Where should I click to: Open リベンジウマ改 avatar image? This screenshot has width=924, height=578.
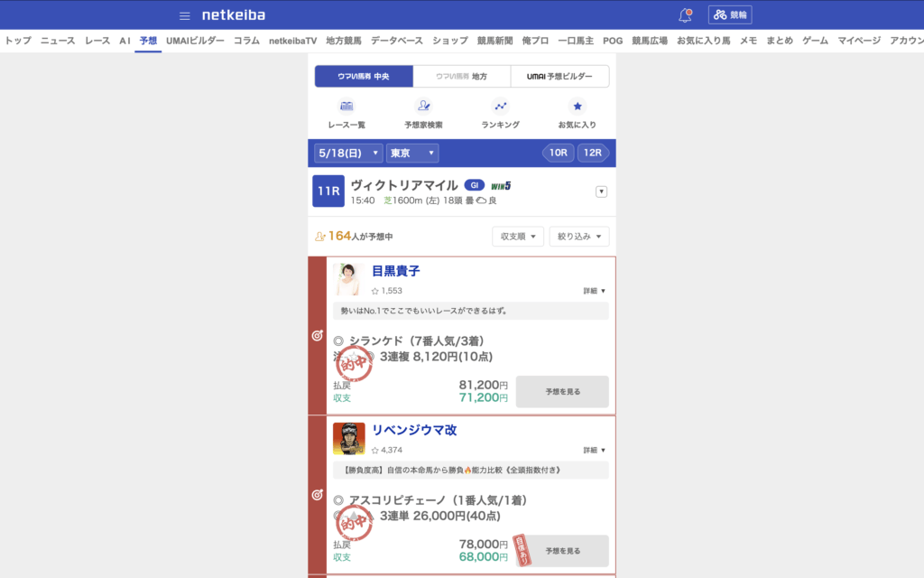tap(349, 439)
